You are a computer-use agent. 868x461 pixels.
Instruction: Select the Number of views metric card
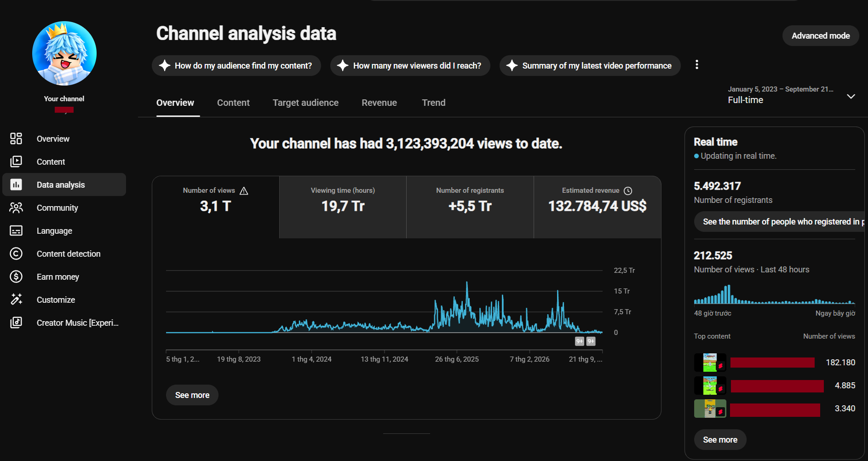click(216, 207)
